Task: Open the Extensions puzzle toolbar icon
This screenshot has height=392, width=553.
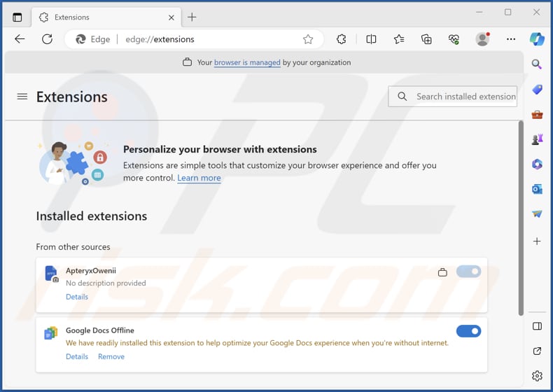Action: click(x=341, y=39)
